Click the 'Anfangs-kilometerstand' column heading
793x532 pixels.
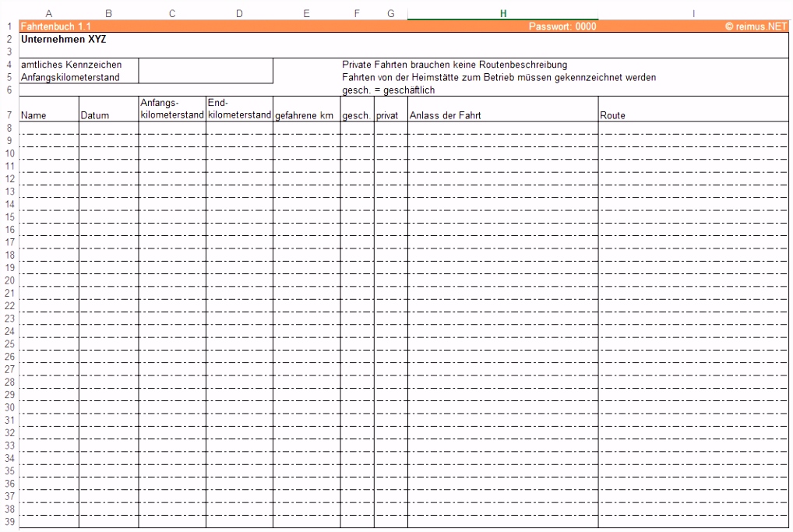click(172, 109)
